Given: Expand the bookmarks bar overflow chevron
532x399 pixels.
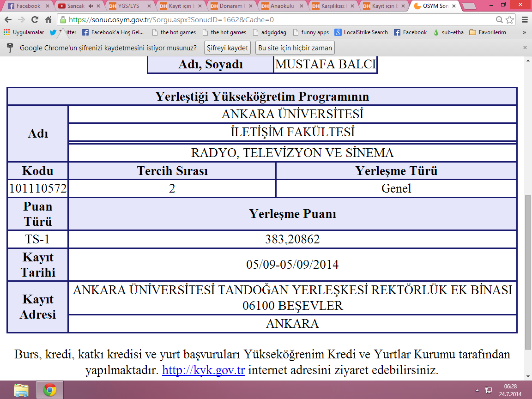Looking at the screenshot, I should pyautogui.click(x=524, y=32).
